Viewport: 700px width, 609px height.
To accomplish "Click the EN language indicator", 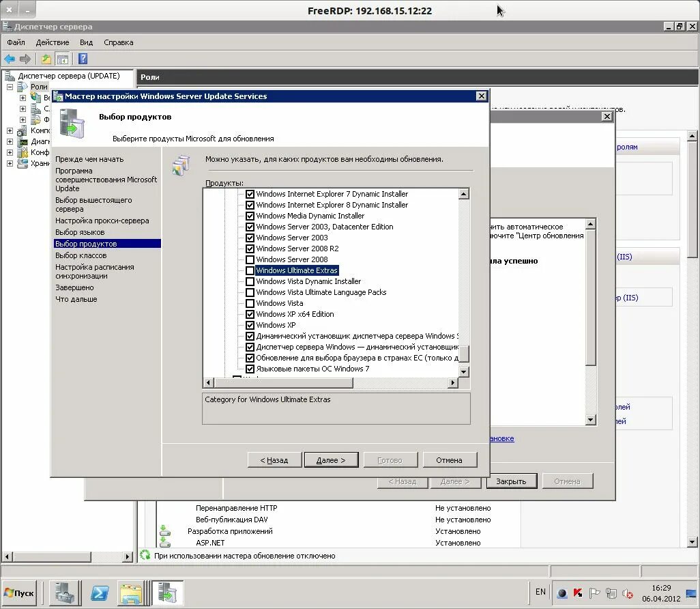I will tap(540, 591).
